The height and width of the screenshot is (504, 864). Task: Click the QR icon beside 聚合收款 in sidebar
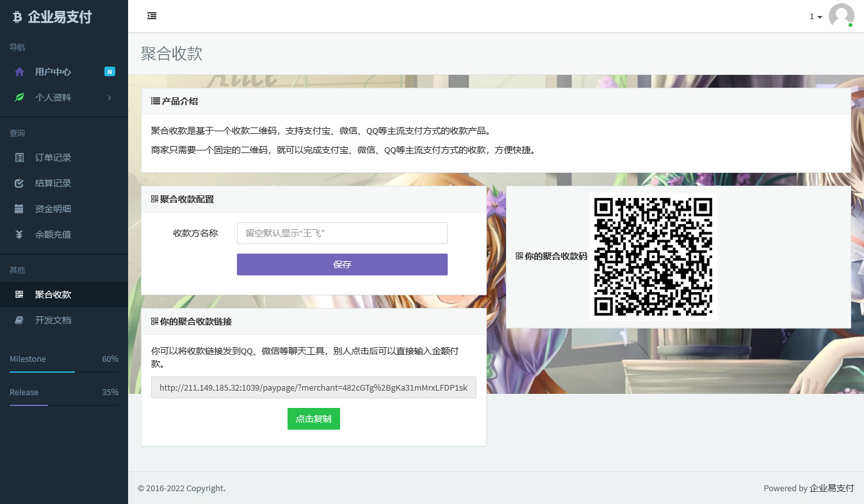[x=19, y=295]
